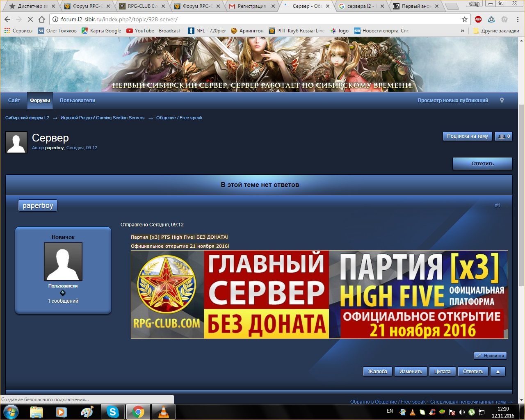Click the location pin icon in navbar
Image resolution: width=525 pixels, height=420 pixels.
[x=502, y=100]
